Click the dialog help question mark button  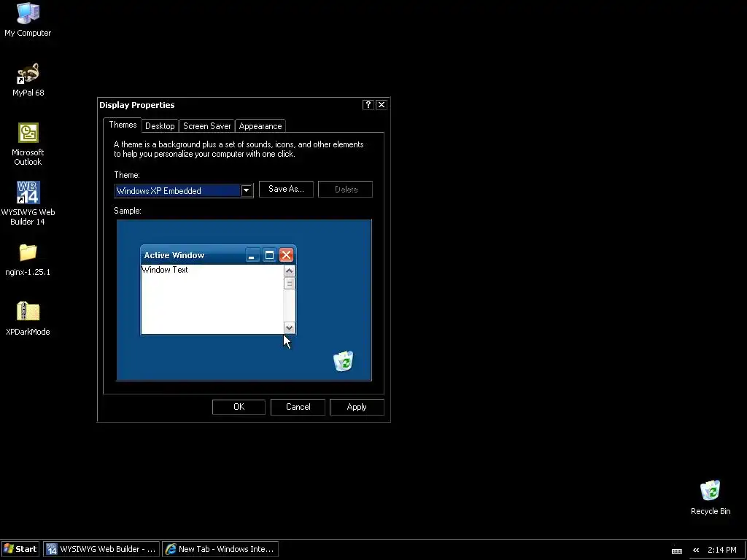pyautogui.click(x=368, y=105)
